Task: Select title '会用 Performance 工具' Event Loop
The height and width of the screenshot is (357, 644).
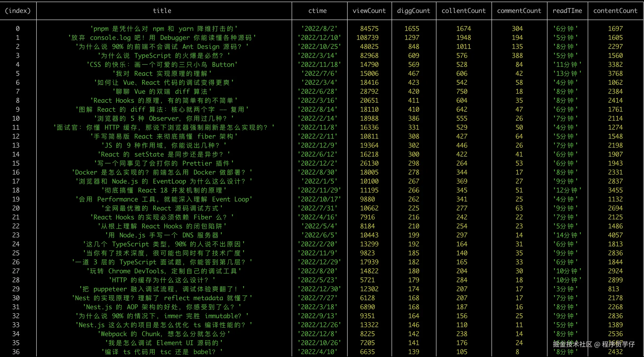Action: (x=164, y=199)
